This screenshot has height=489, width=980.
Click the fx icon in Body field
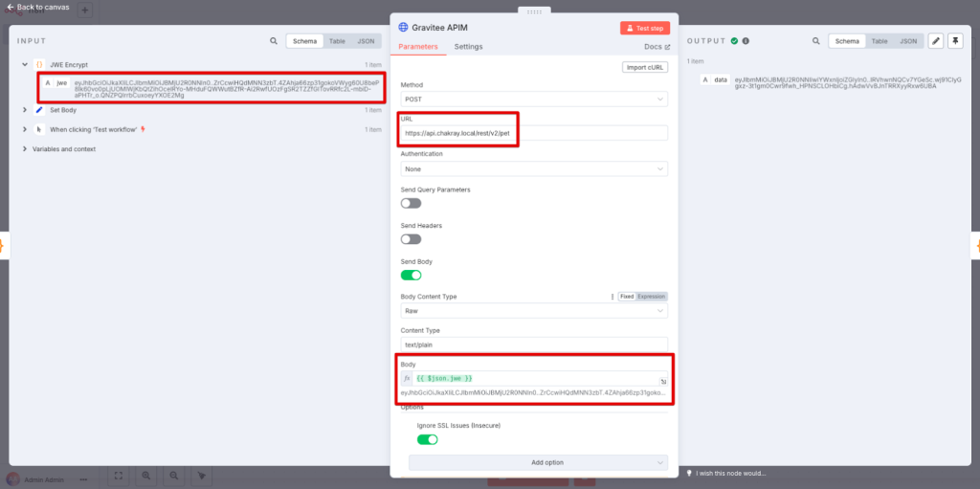pyautogui.click(x=407, y=379)
